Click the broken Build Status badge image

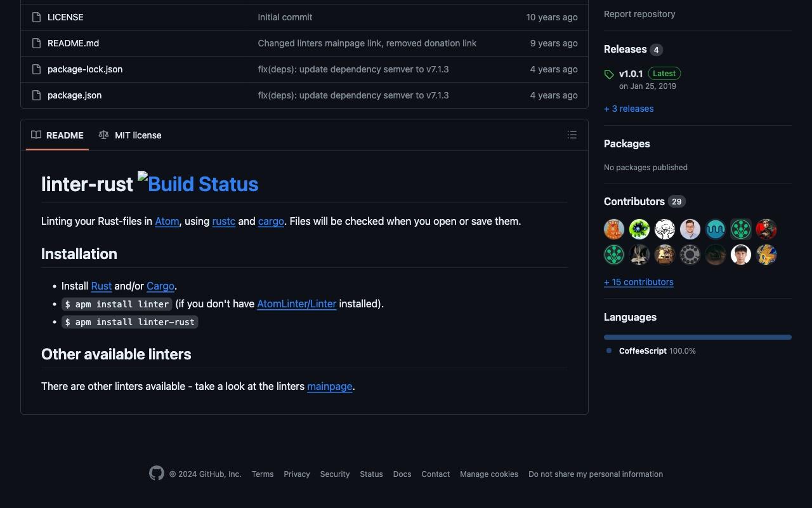click(x=198, y=184)
